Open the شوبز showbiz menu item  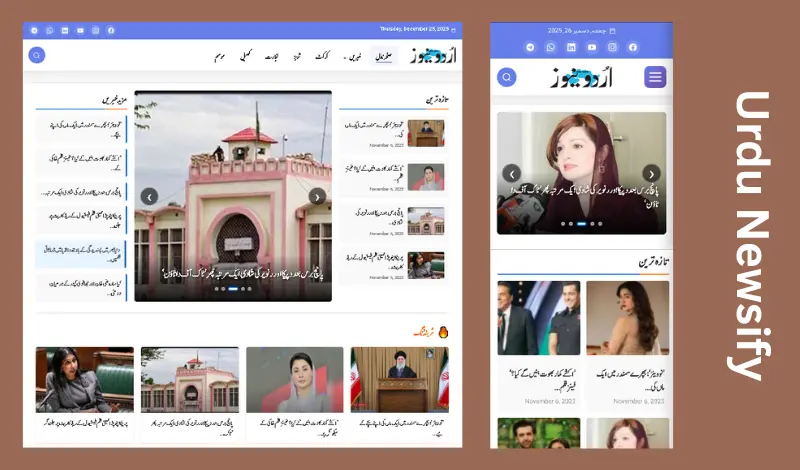297,57
